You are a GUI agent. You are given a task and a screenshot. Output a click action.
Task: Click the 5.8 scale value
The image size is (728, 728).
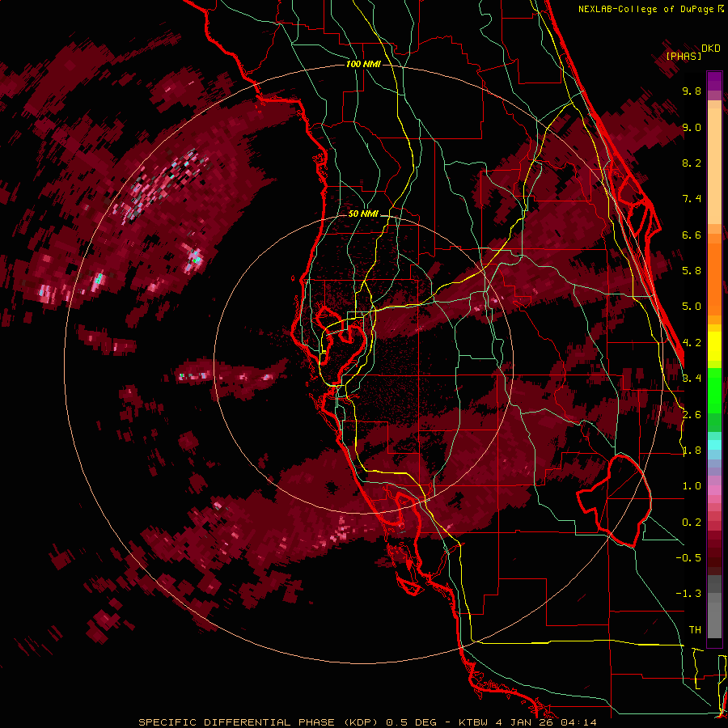point(692,271)
